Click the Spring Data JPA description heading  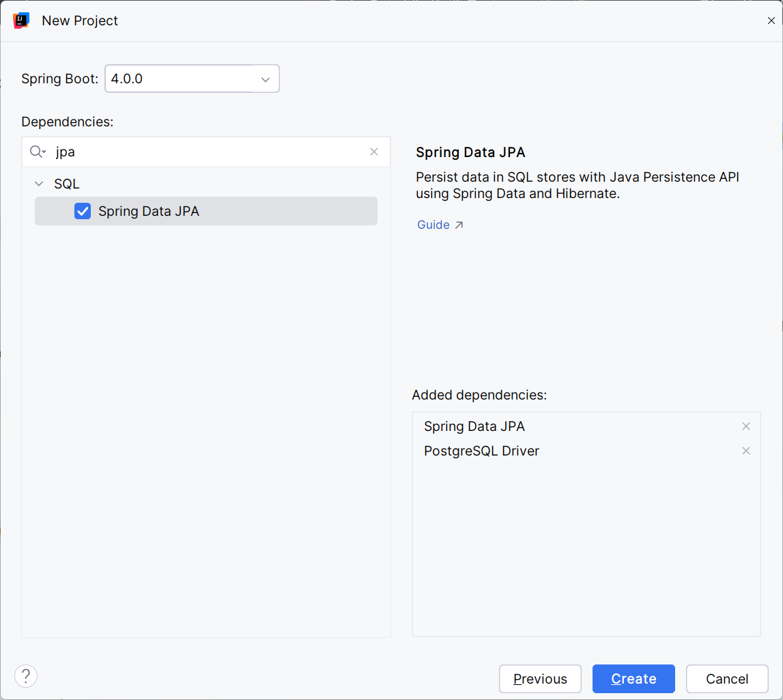(x=470, y=152)
